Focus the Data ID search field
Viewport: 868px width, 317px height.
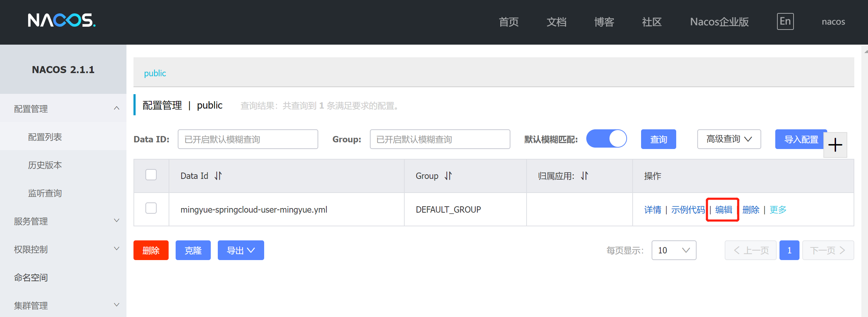(x=248, y=139)
